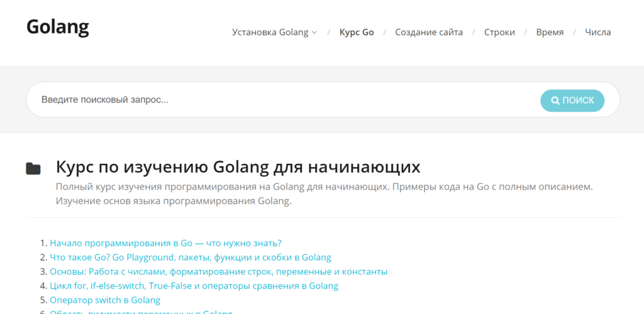
Task: Open the Числа menu item
Action: (597, 32)
